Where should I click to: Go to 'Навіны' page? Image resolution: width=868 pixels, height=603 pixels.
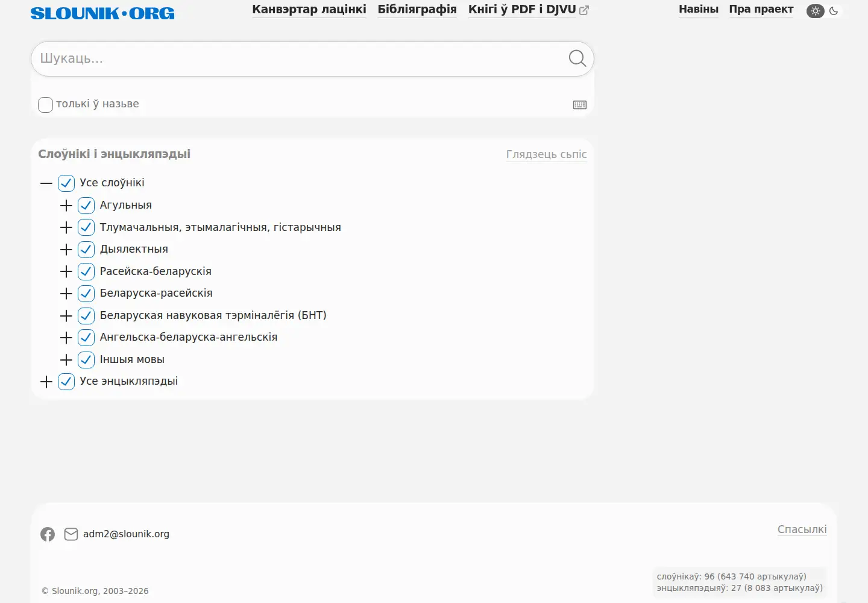click(x=699, y=10)
